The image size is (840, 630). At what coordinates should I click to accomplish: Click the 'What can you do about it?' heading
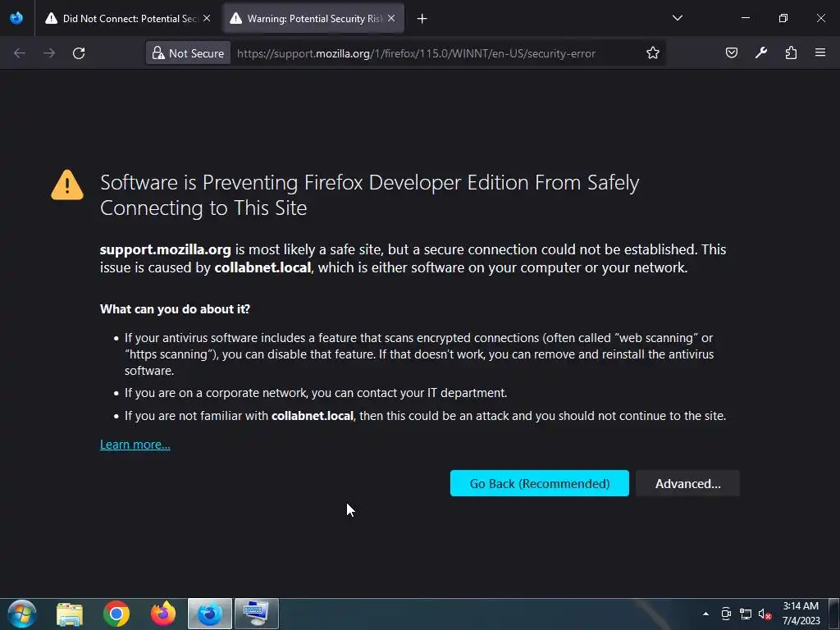click(175, 309)
